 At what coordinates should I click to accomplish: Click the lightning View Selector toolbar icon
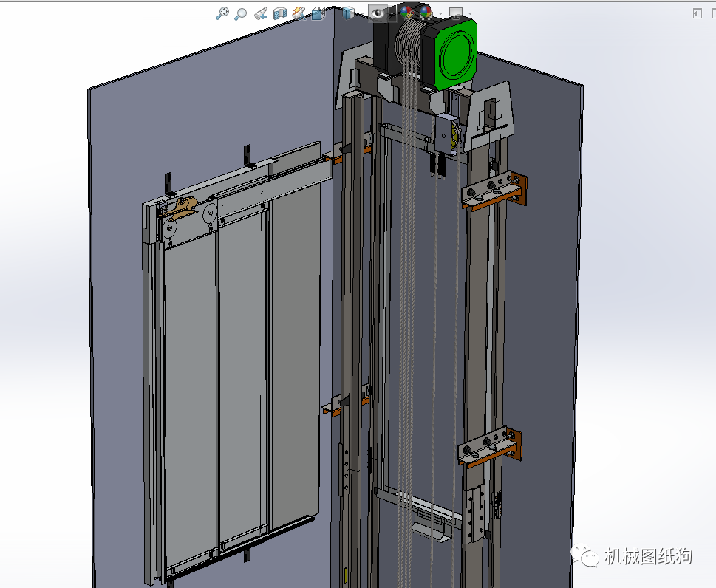tap(299, 13)
